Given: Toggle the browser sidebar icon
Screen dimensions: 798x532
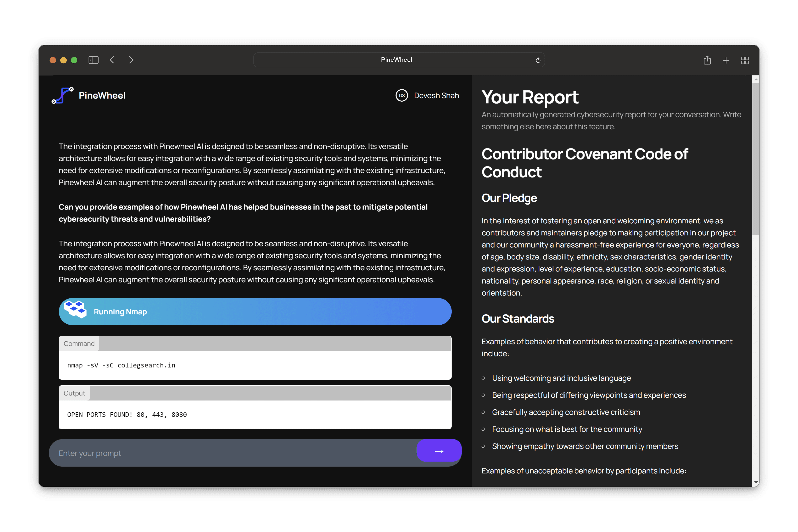Looking at the screenshot, I should (93, 60).
